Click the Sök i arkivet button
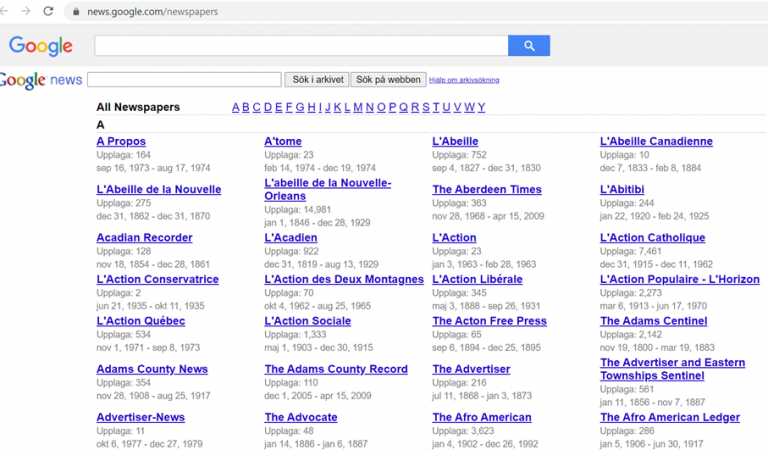The width and height of the screenshot is (768, 450). (317, 80)
